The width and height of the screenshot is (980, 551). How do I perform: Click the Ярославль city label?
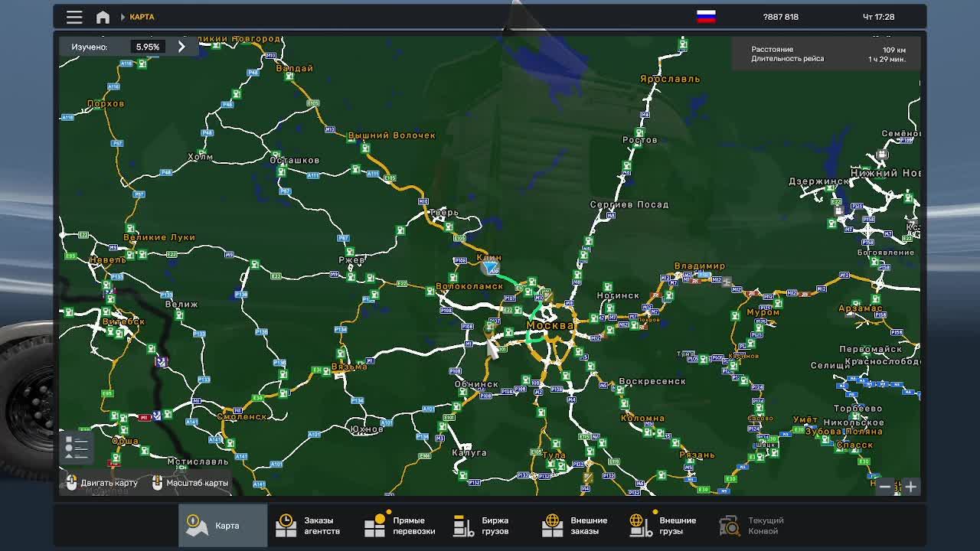point(670,79)
